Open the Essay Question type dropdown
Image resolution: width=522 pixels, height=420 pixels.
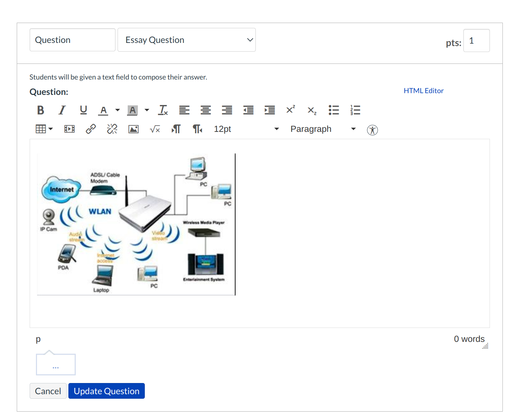coord(187,40)
